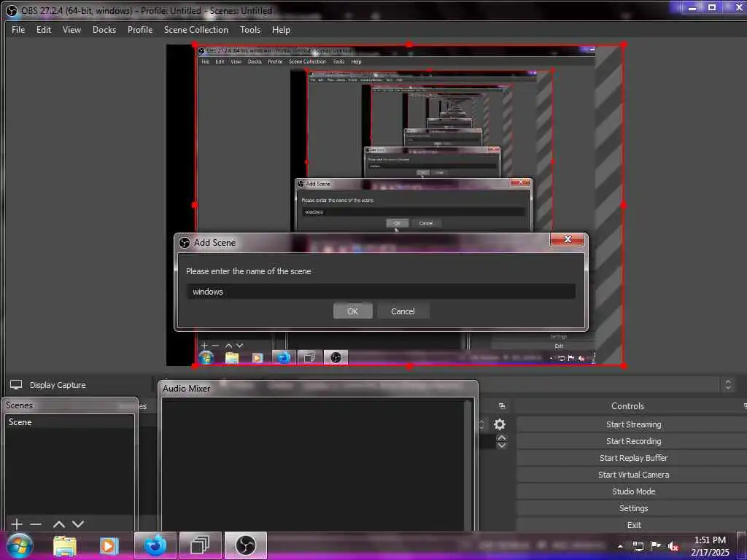The width and height of the screenshot is (747, 560).
Task: Open File Explorer from taskbar
Action: pyautogui.click(x=65, y=545)
